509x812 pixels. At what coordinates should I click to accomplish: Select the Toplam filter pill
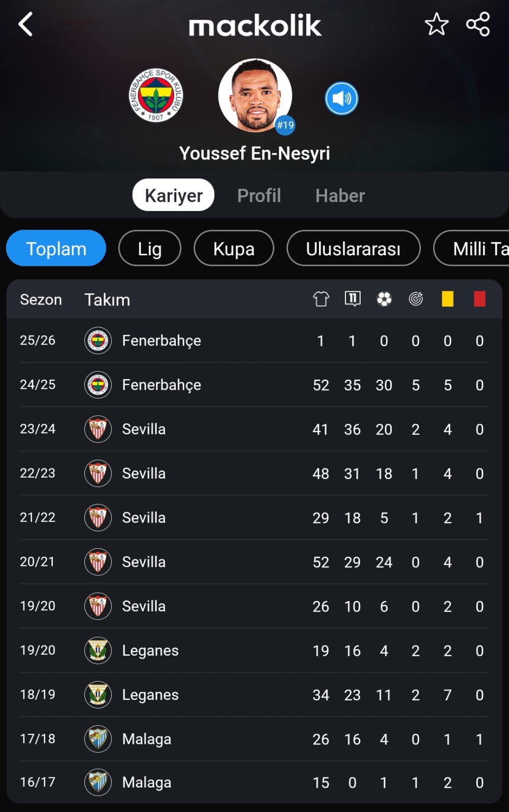56,248
